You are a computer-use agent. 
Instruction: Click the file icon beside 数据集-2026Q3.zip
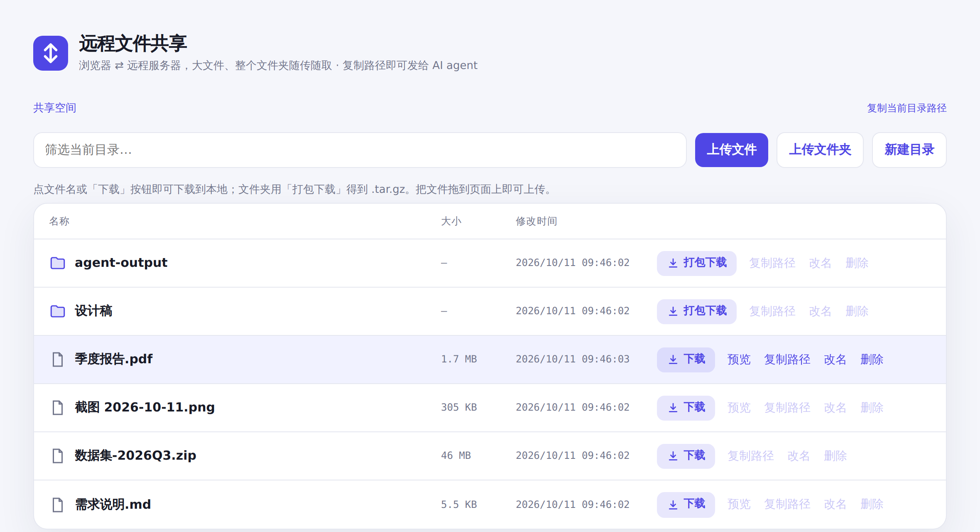pyautogui.click(x=58, y=456)
